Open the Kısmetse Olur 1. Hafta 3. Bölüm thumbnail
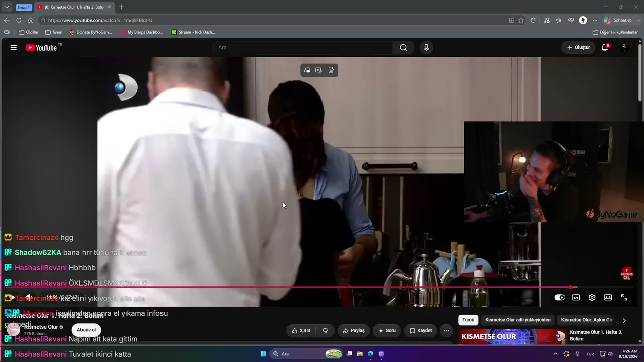Image resolution: width=644 pixels, height=362 pixels. click(x=512, y=337)
